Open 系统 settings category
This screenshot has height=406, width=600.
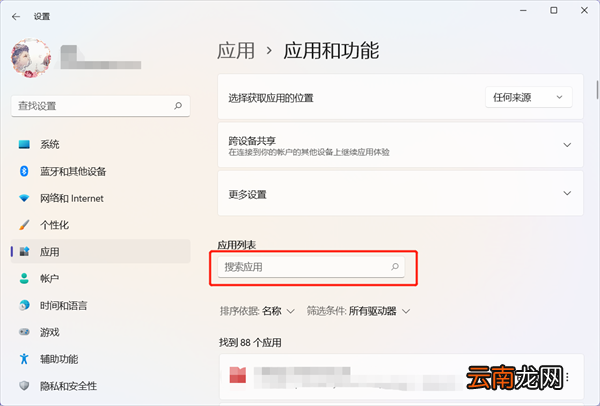(x=101, y=145)
